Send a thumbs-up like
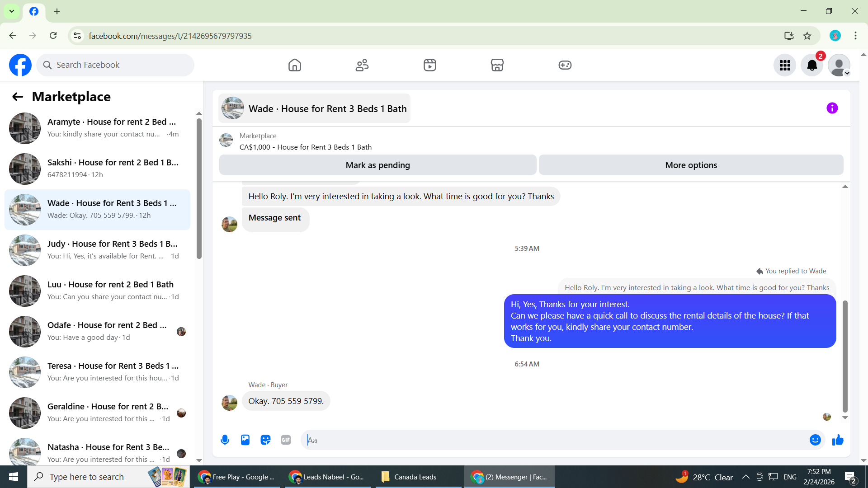868x488 pixels. (x=838, y=440)
